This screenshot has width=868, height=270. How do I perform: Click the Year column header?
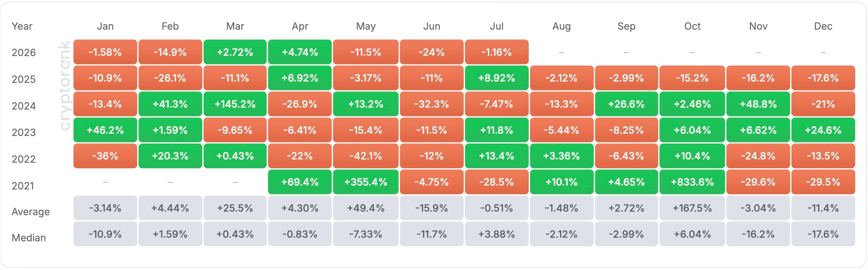point(22,26)
